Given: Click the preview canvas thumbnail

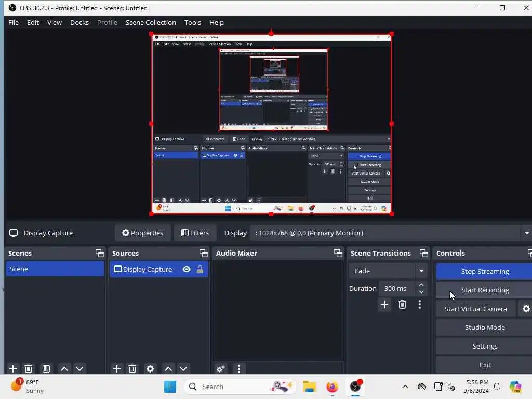Looking at the screenshot, I should tap(271, 124).
